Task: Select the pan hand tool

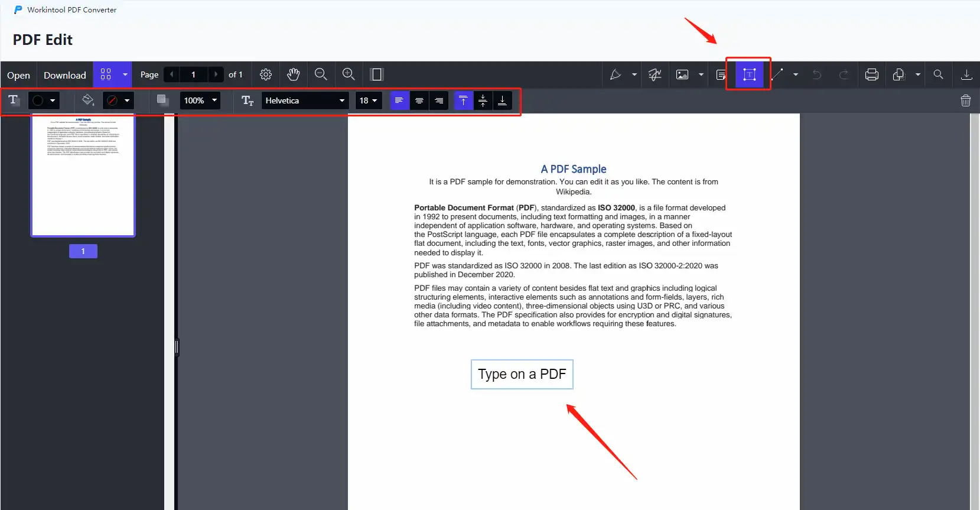Action: pyautogui.click(x=293, y=74)
